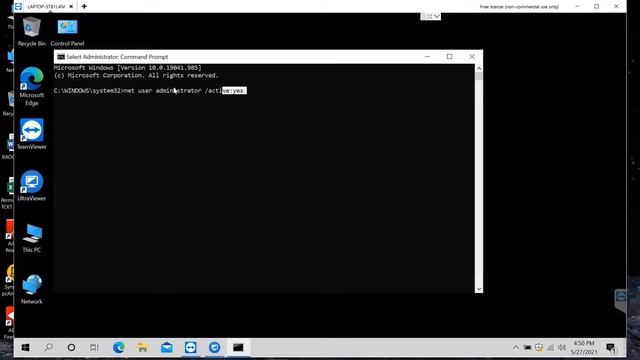
Task: Open the UltraViewer desktop shortcut
Action: point(31,186)
